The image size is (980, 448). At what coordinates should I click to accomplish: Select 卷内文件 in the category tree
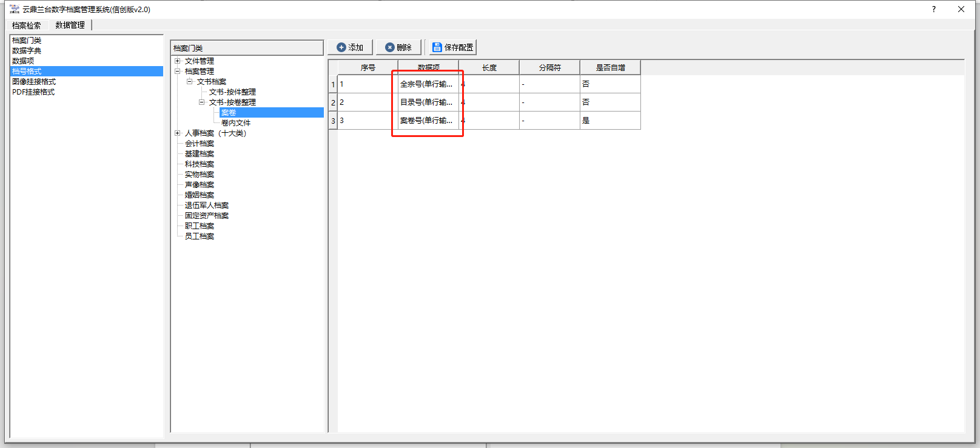(x=236, y=123)
